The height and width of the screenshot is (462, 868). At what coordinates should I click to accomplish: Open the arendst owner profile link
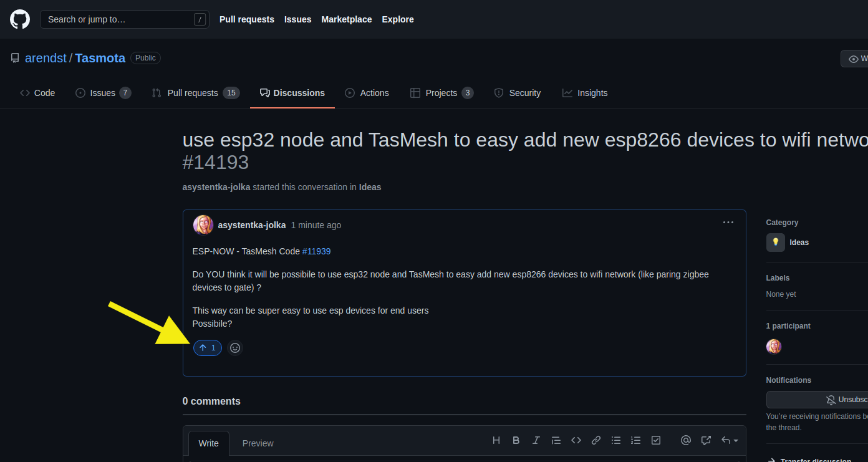[46, 58]
